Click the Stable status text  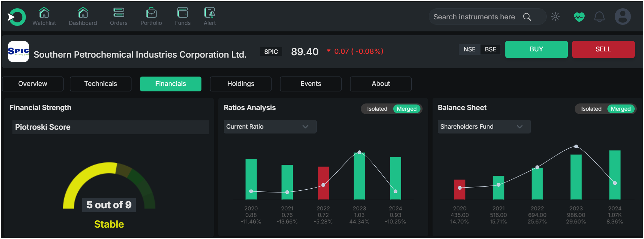click(x=109, y=224)
